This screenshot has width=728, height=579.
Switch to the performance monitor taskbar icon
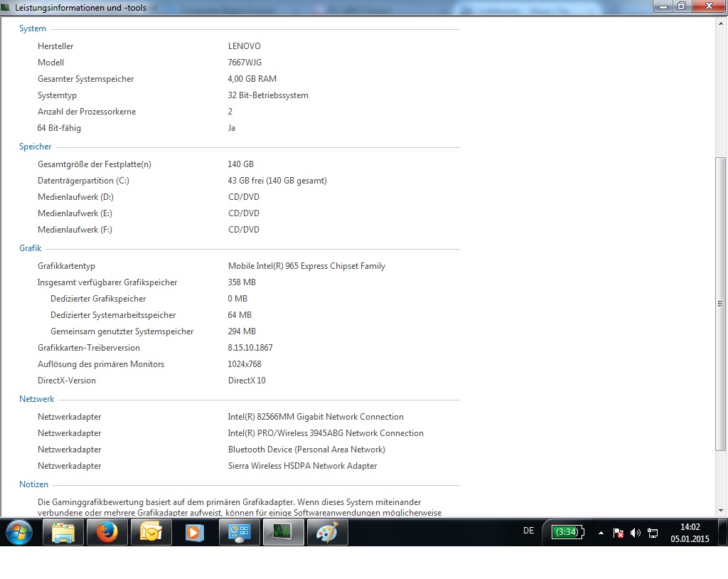[x=283, y=532]
